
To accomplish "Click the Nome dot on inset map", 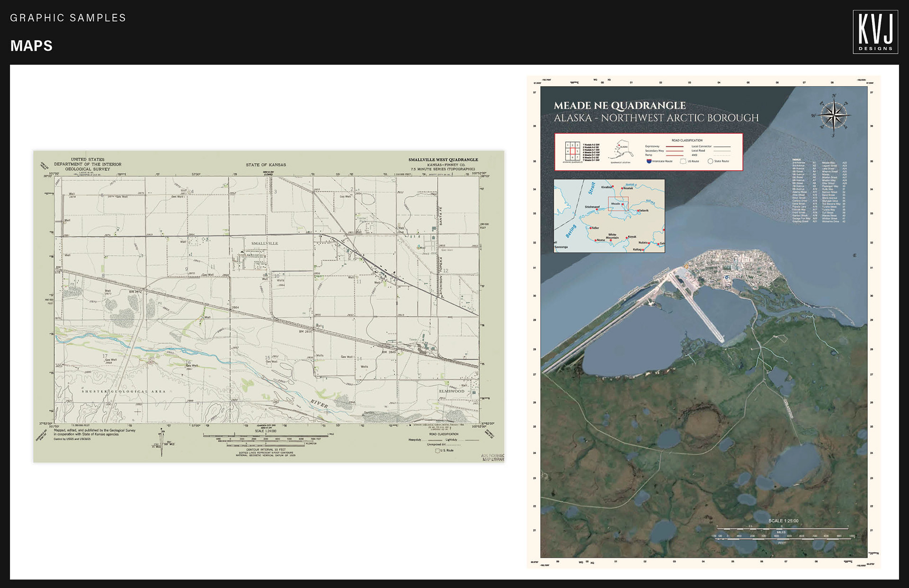I will click(596, 240).
